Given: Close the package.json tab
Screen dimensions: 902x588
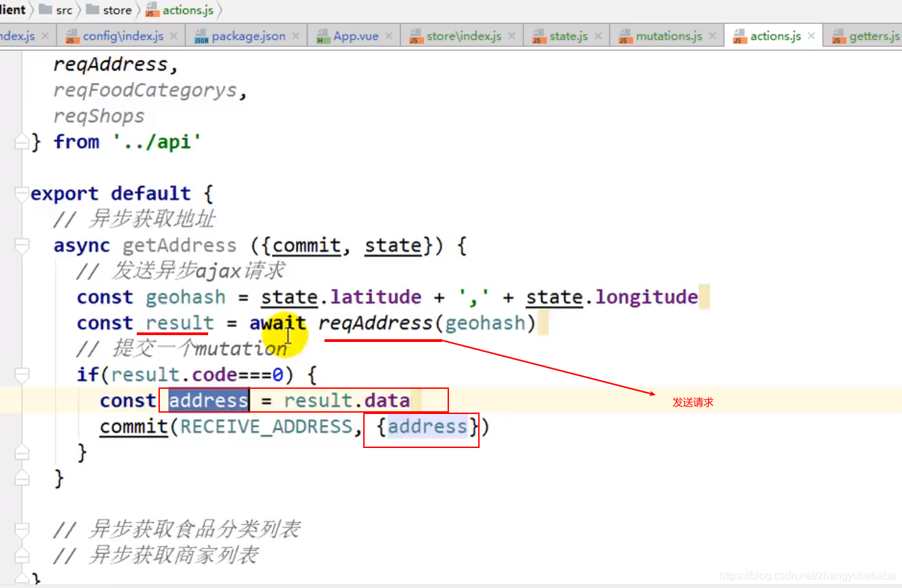Looking at the screenshot, I should tap(295, 36).
